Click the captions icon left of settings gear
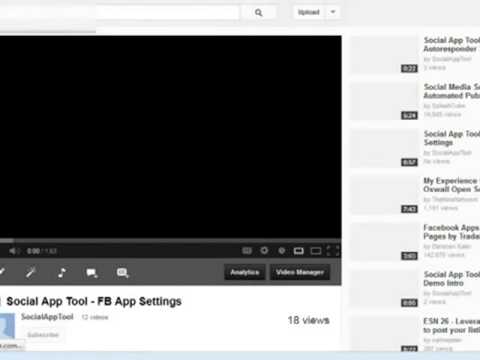480x360 pixels. [247, 251]
